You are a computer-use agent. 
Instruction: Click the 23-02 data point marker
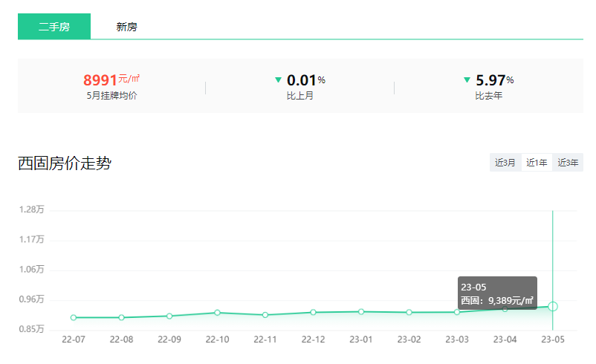click(409, 312)
